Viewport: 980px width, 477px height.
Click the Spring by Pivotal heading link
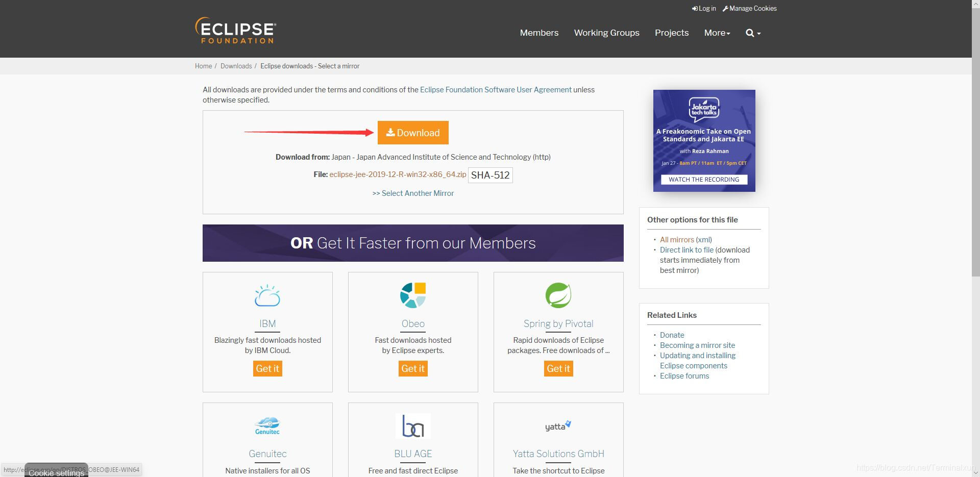[558, 323]
